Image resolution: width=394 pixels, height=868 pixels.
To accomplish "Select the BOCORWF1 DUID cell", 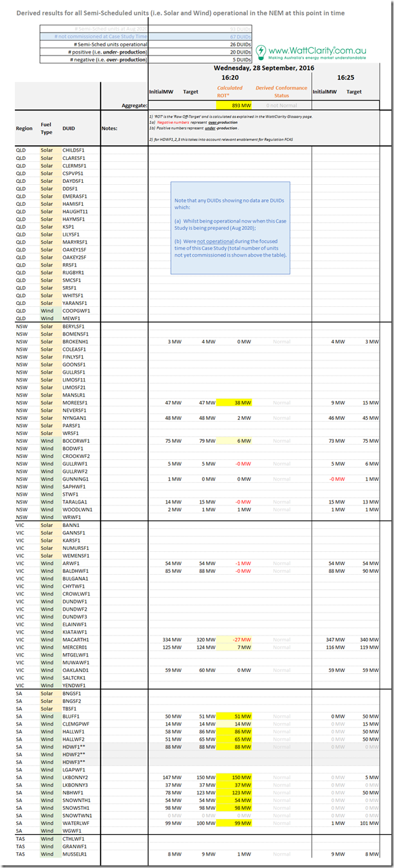I will 76,441.
